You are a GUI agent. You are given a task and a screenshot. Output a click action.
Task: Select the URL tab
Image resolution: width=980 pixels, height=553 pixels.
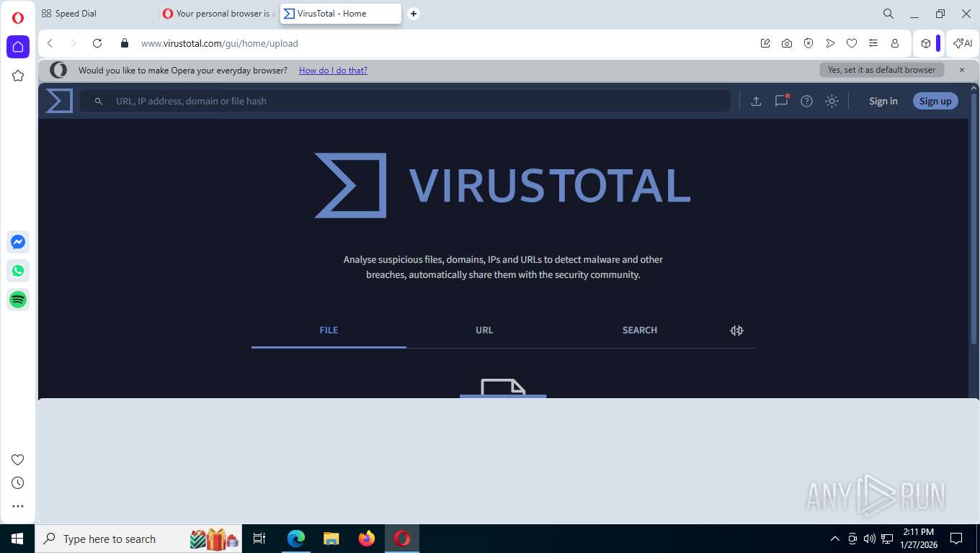coord(484,330)
